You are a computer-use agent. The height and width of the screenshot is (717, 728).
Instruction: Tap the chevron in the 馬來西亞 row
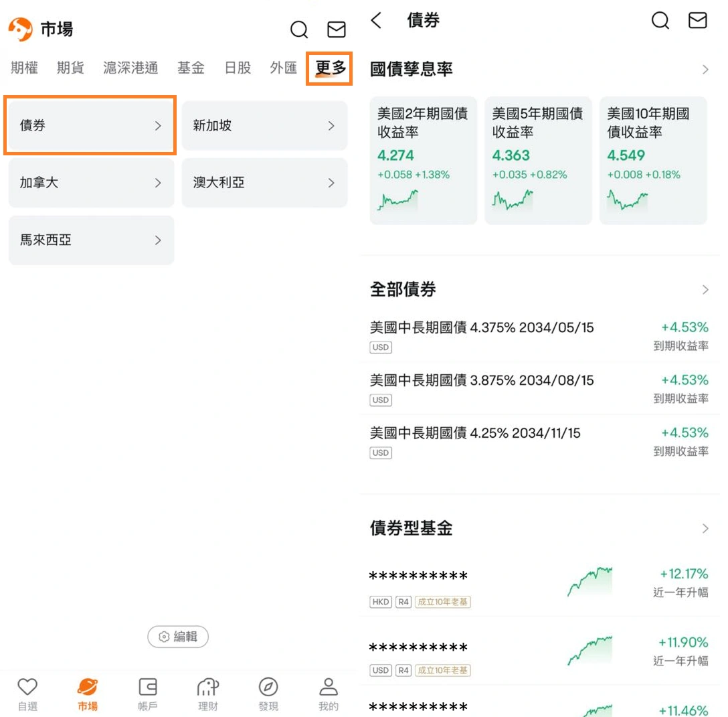158,240
